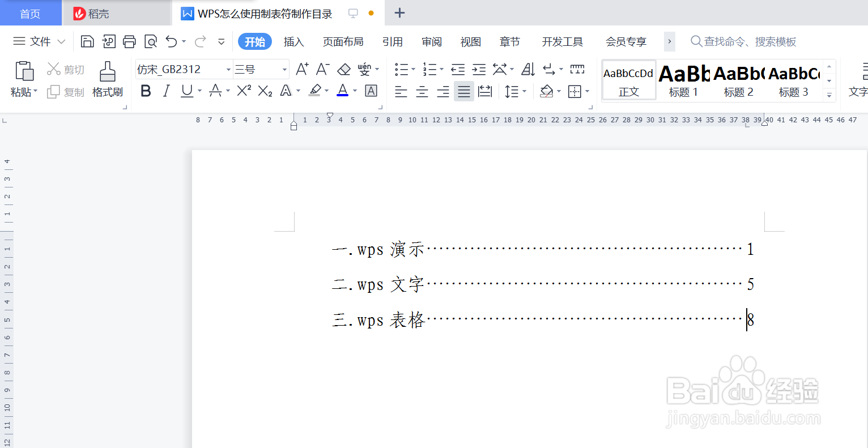Switch to the 页面布局 tab
Screen dimensions: 868x448
tap(343, 42)
